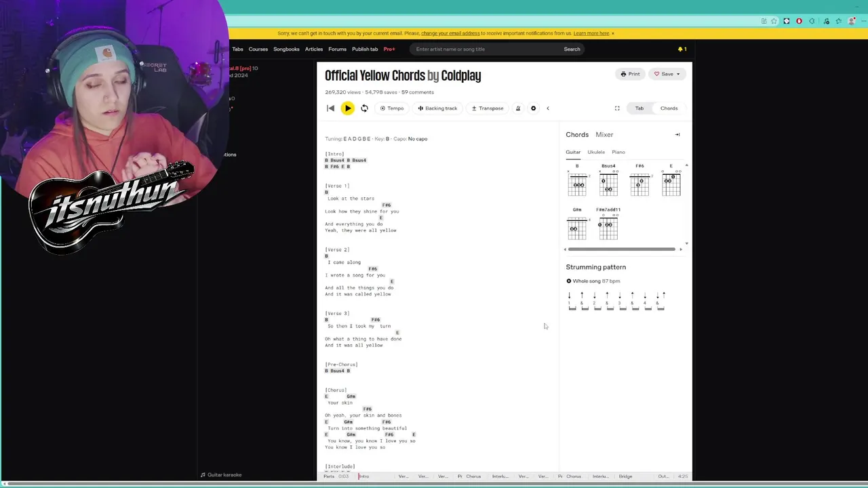Image resolution: width=868 pixels, height=488 pixels.
Task: Open the Songbooks navigation item
Action: [286, 49]
